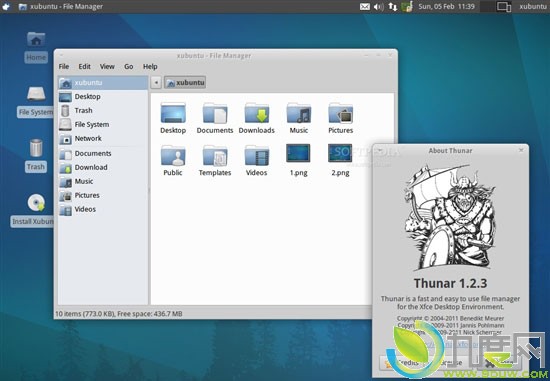Click the path bar back arrow
Screen dimensions: 550x381
[x=156, y=83]
